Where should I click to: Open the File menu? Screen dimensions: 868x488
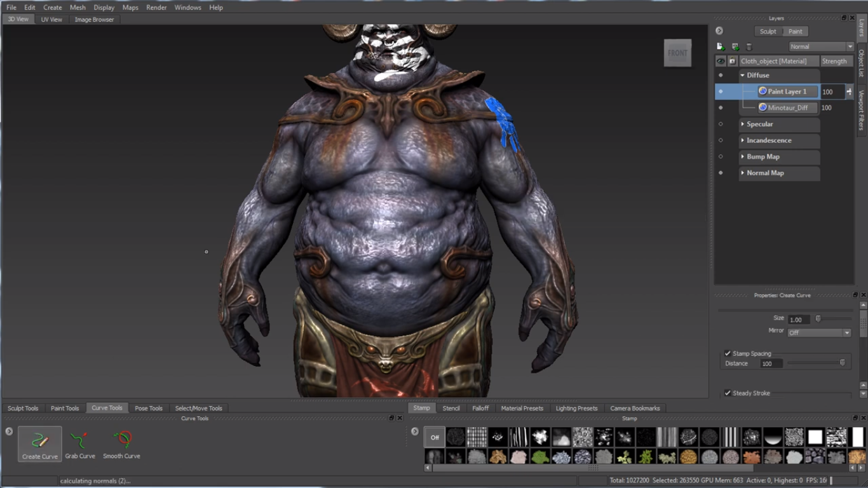click(x=11, y=8)
